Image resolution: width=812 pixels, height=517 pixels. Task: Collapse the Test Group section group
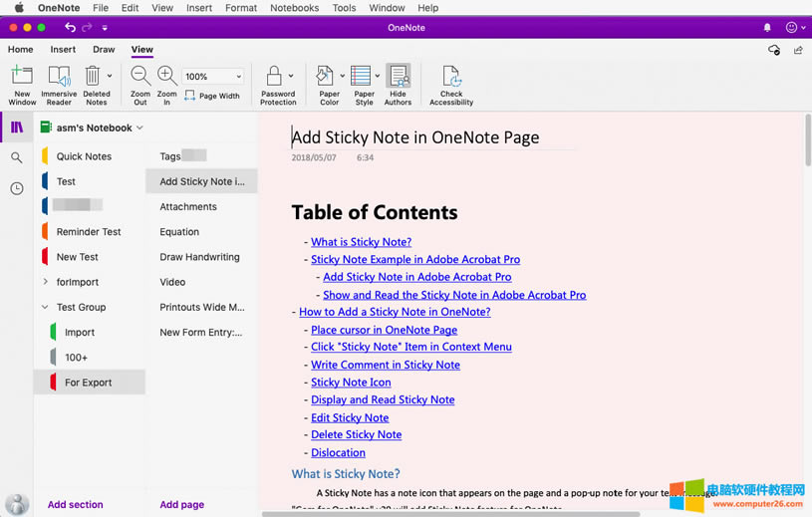pyautogui.click(x=45, y=307)
